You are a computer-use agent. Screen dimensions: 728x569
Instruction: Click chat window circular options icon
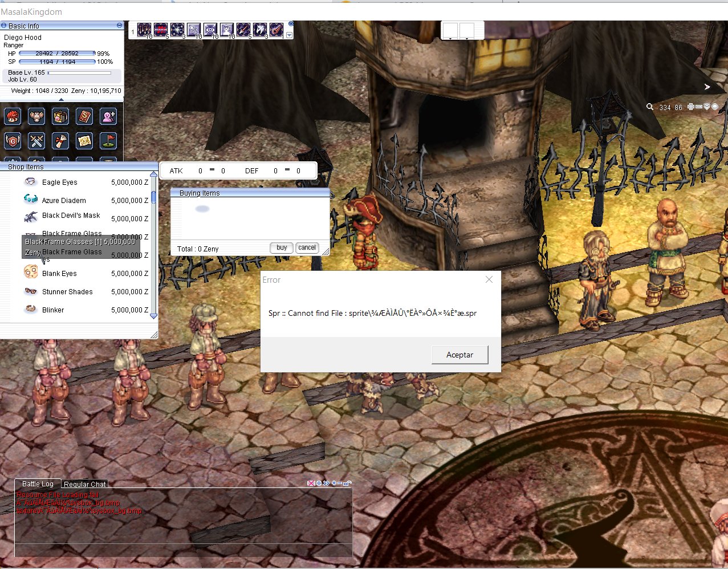[x=319, y=483]
